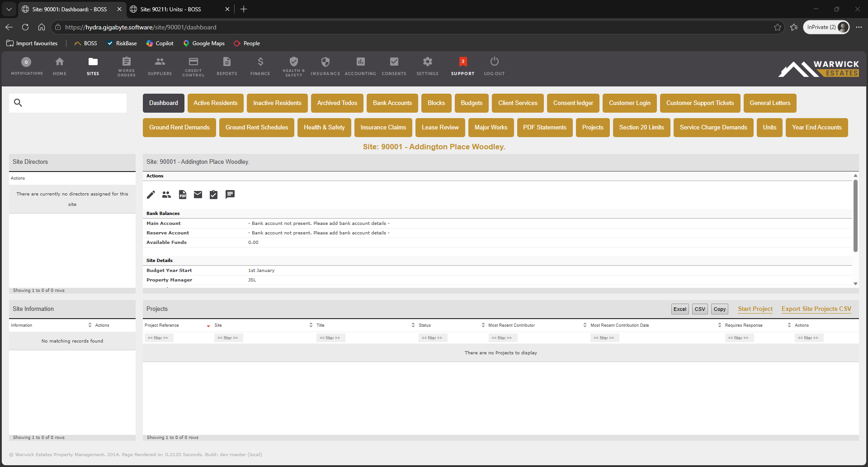Viewport: 868px width, 467px height.
Task: Open the Suppliers people icon
Action: (160, 62)
